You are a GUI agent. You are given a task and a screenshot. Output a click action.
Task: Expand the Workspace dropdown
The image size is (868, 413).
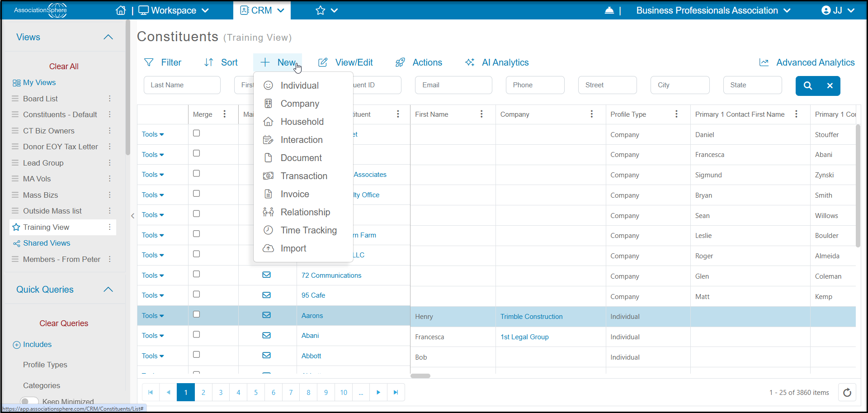pos(174,10)
